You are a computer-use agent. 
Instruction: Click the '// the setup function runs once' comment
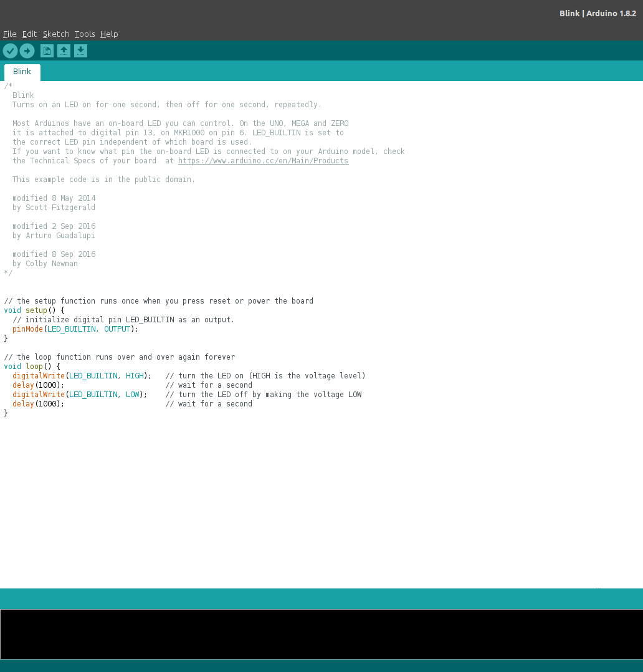pos(158,301)
